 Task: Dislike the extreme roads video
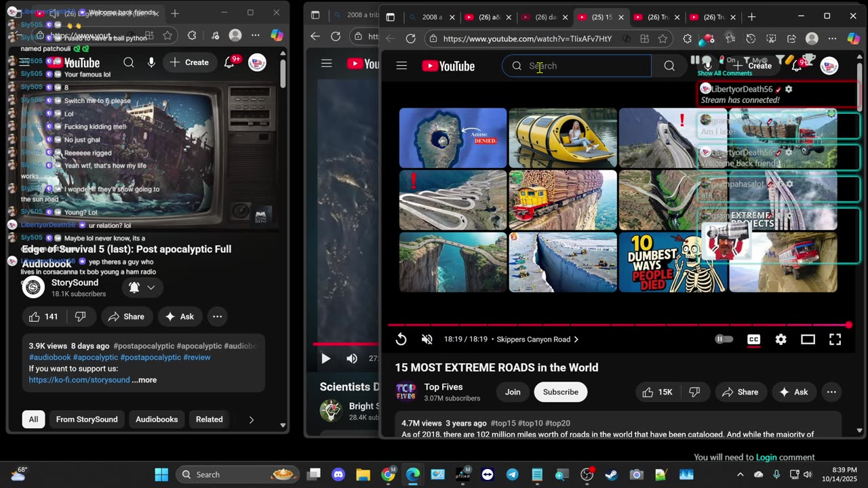click(694, 392)
